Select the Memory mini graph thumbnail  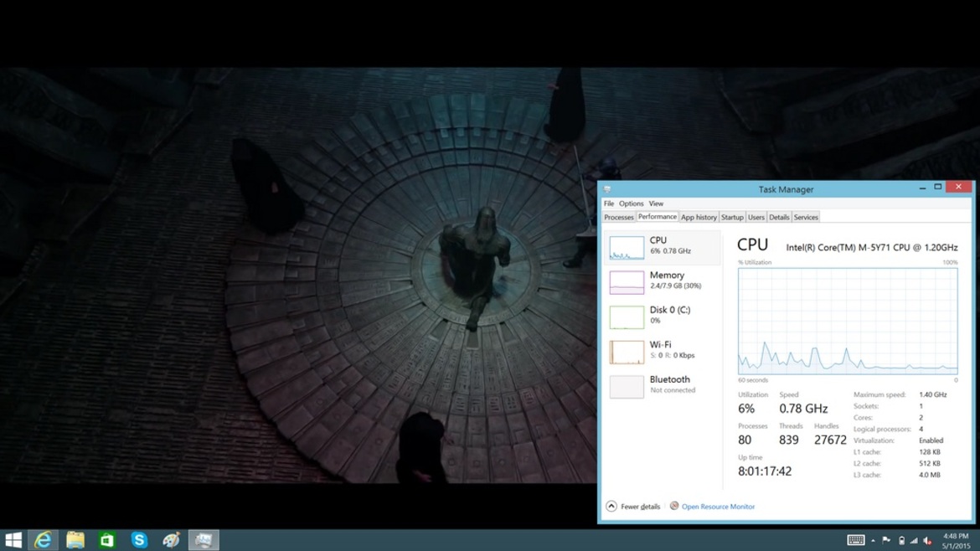(x=627, y=282)
